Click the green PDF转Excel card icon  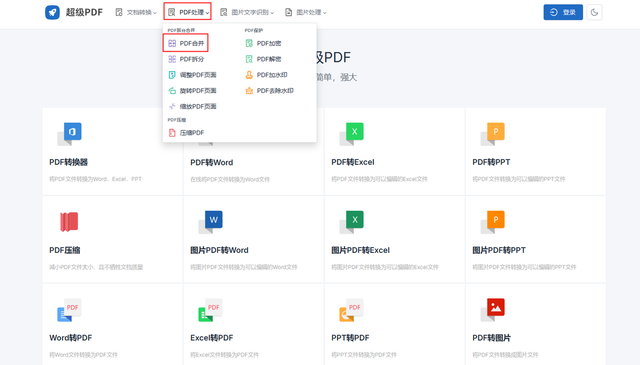pyautogui.click(x=351, y=134)
